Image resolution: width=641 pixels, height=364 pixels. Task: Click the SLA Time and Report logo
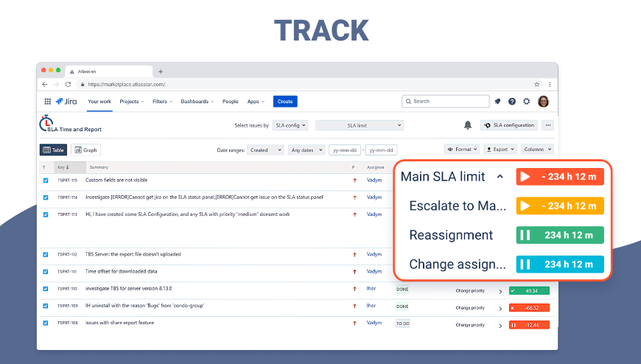pos(70,124)
